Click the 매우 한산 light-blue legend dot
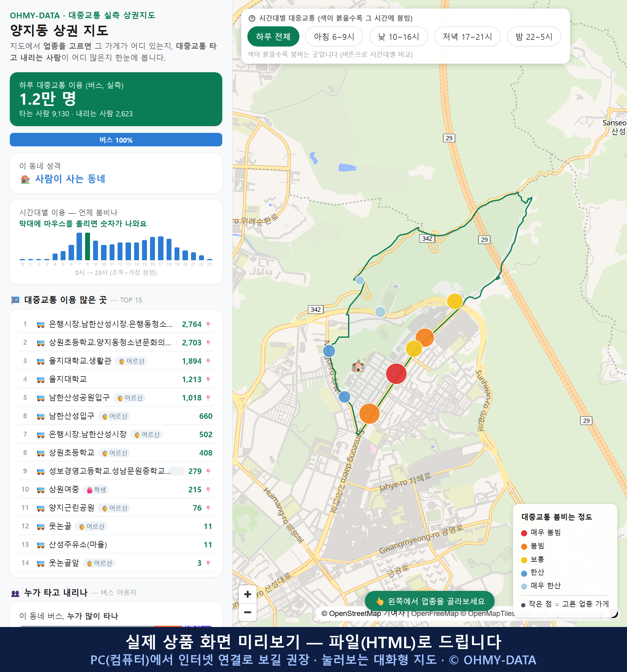This screenshot has width=627, height=672. pyautogui.click(x=524, y=587)
